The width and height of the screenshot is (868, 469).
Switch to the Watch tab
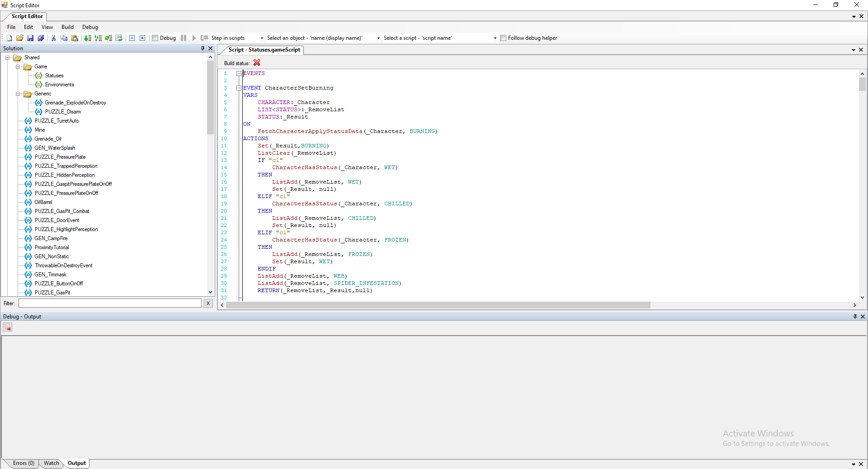click(51, 463)
